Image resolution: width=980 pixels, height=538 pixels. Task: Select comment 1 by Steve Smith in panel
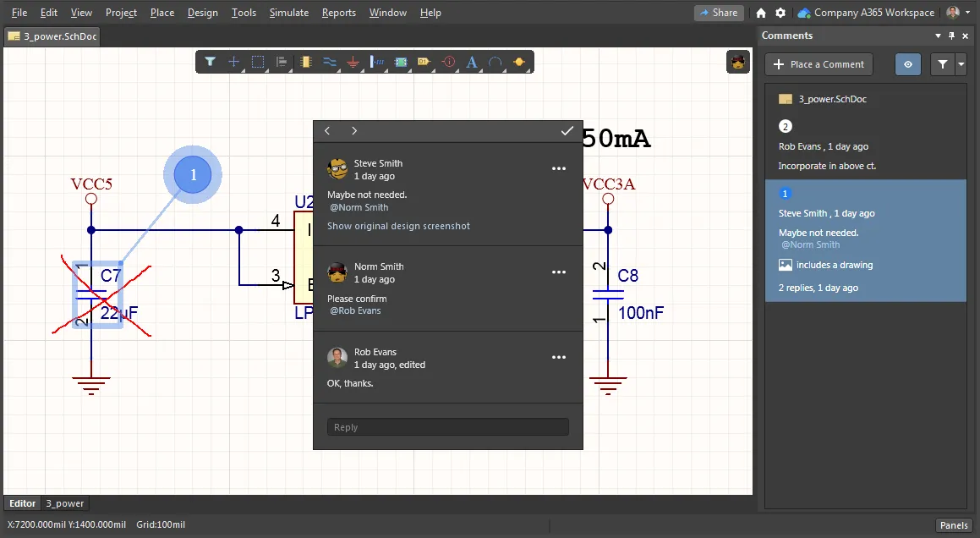[866, 241]
